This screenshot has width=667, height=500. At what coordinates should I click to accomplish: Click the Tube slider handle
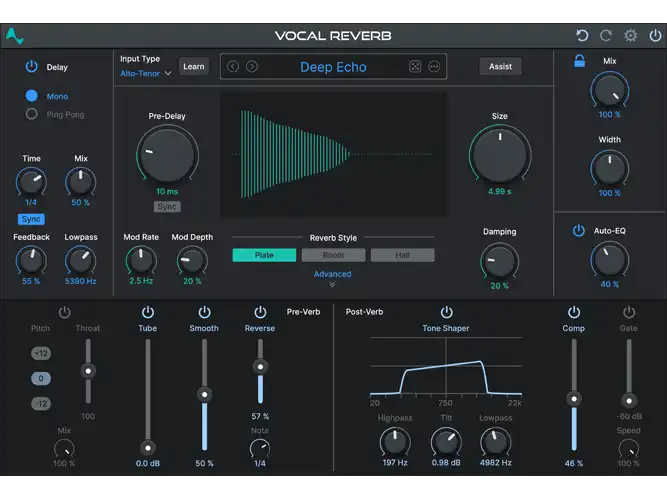point(148,448)
